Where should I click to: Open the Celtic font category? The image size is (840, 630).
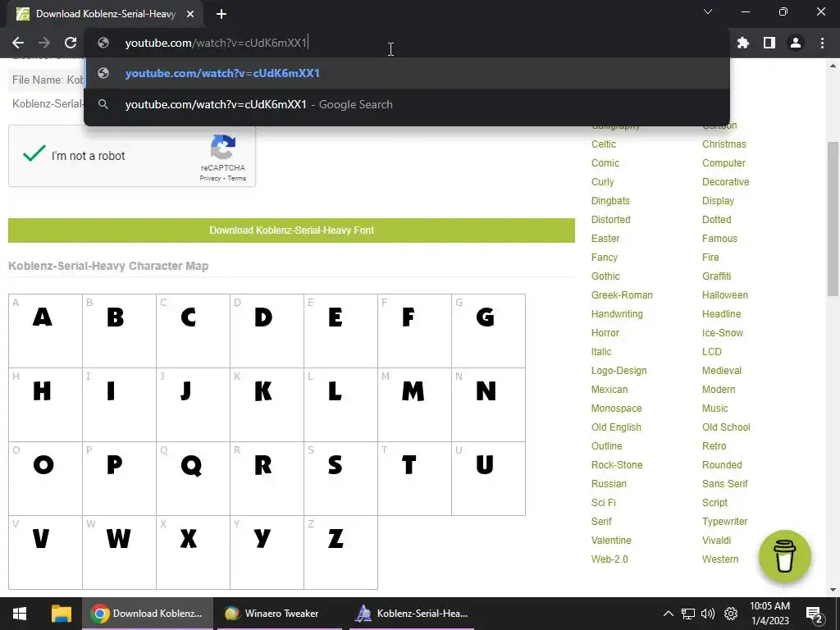604,144
